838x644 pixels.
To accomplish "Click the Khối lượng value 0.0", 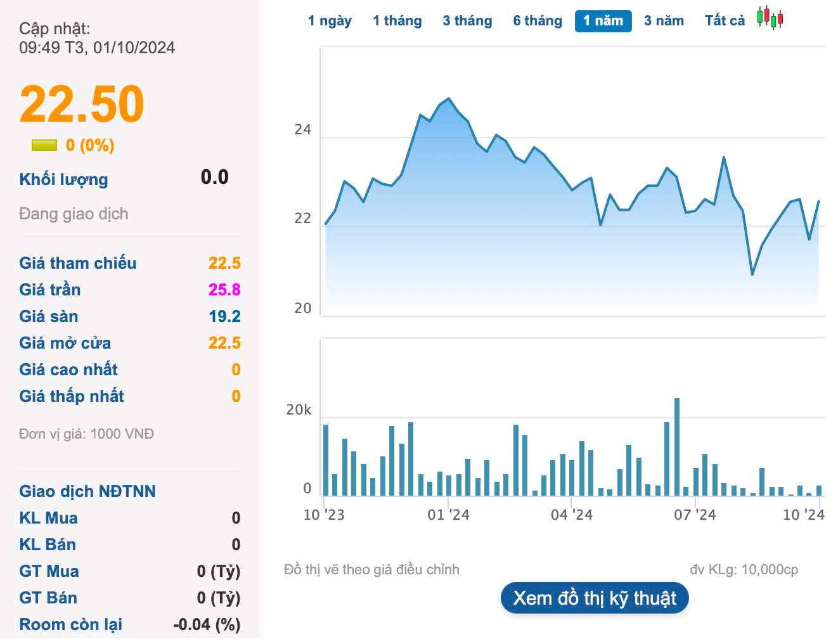I will 215,177.
